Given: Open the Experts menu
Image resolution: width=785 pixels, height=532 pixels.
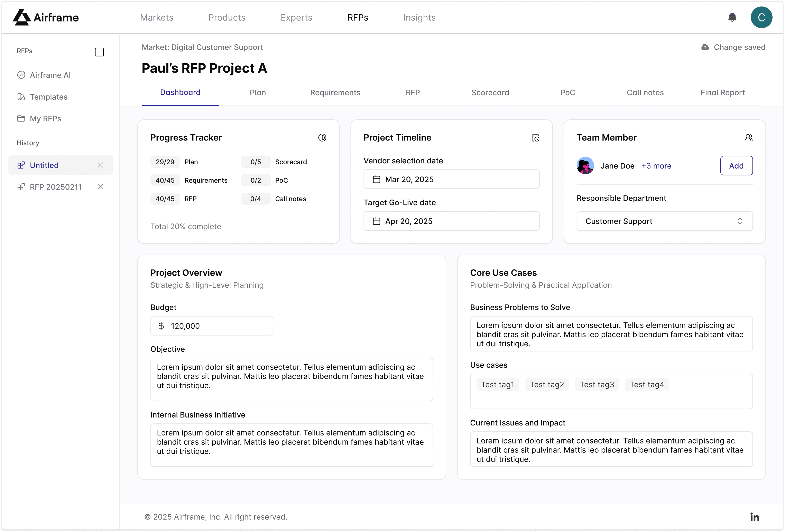Looking at the screenshot, I should coord(297,18).
